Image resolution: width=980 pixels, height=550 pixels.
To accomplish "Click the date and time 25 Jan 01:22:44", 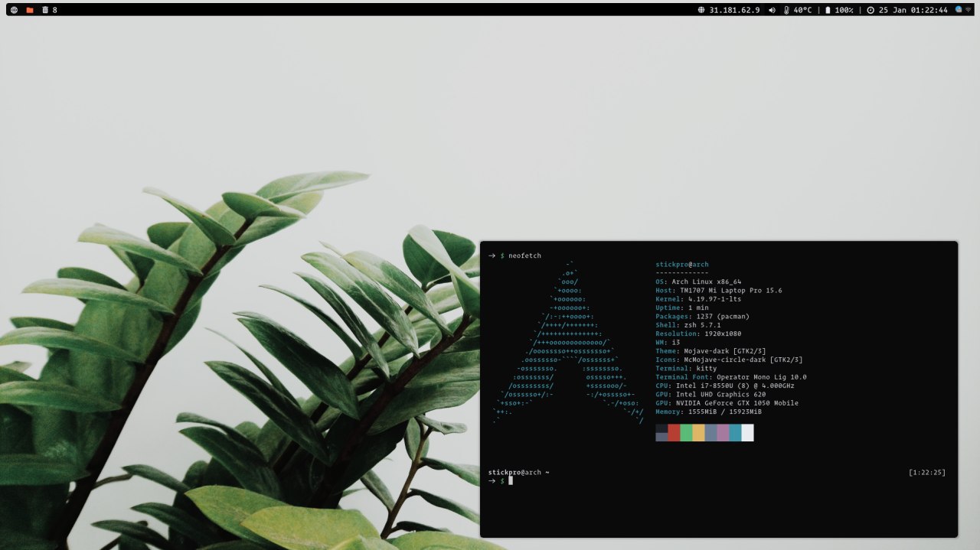I will [913, 10].
